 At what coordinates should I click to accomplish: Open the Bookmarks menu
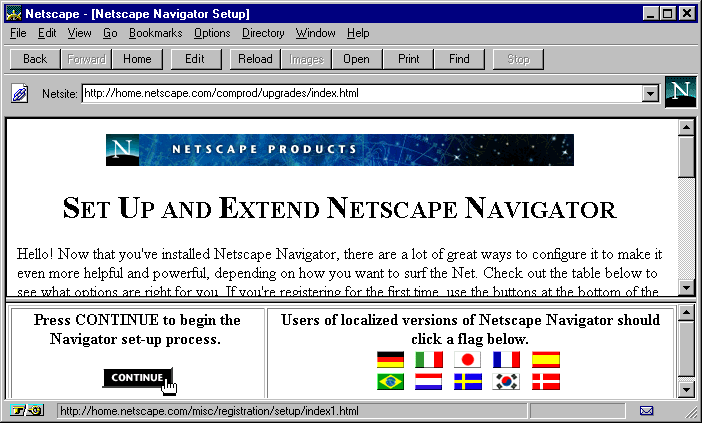[155, 33]
